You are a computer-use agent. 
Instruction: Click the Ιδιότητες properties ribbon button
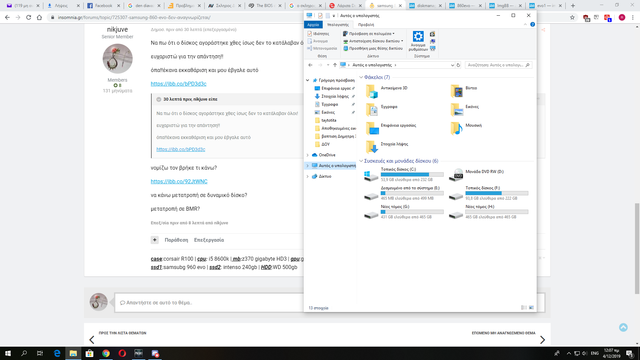318,33
